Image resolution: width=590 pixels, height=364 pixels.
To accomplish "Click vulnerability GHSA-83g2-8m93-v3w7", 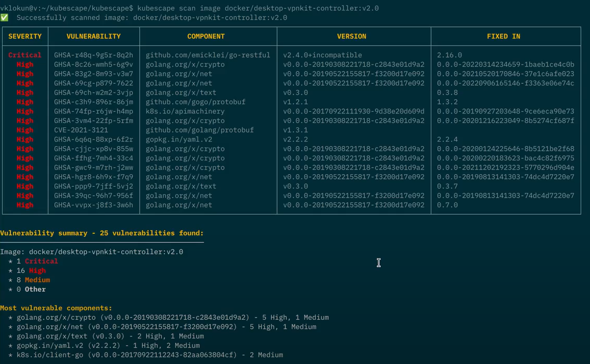I will [x=94, y=74].
